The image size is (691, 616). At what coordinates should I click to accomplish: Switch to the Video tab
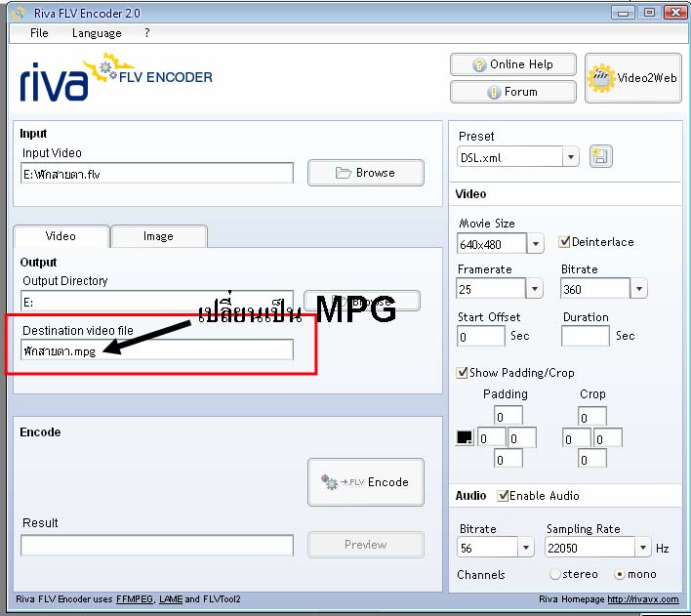(61, 236)
